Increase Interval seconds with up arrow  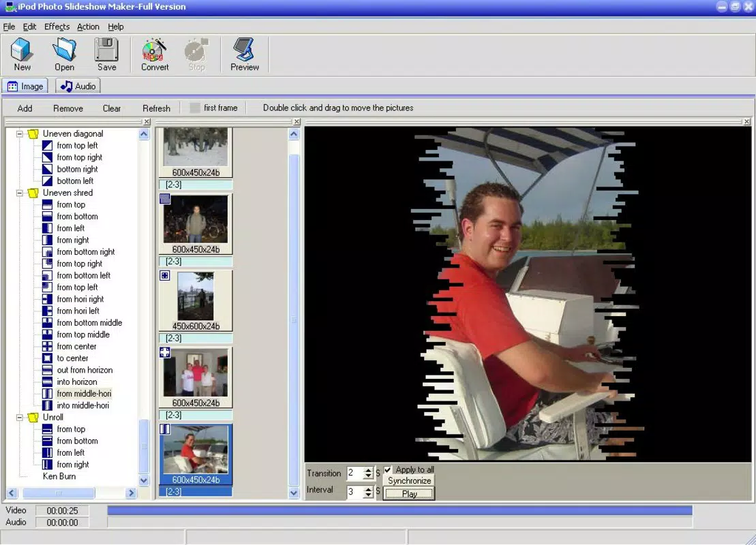[368, 488]
